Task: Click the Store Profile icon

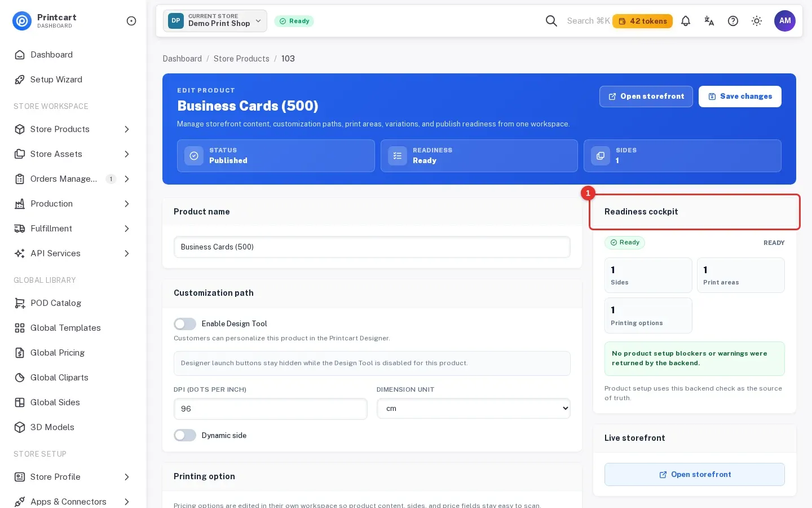Action: pos(20,477)
